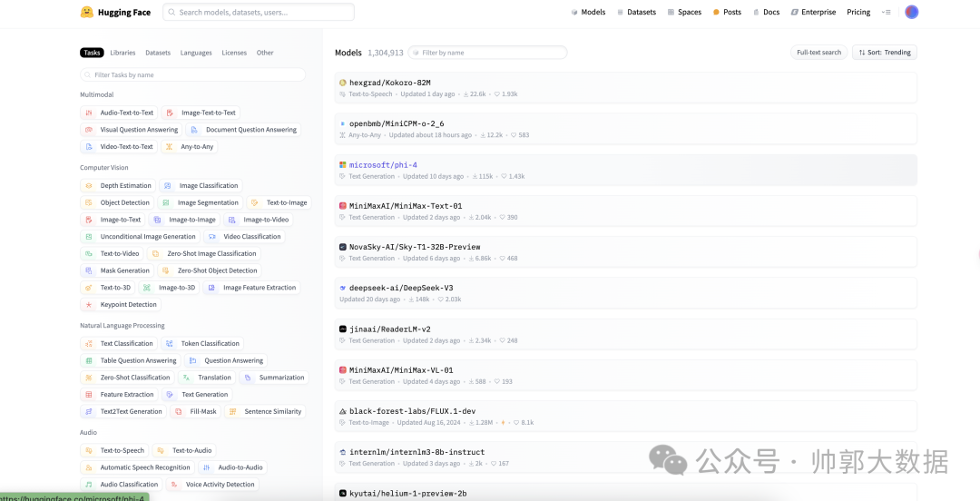The height and width of the screenshot is (501, 980).
Task: Click the Mask Generation task icon
Action: click(89, 270)
